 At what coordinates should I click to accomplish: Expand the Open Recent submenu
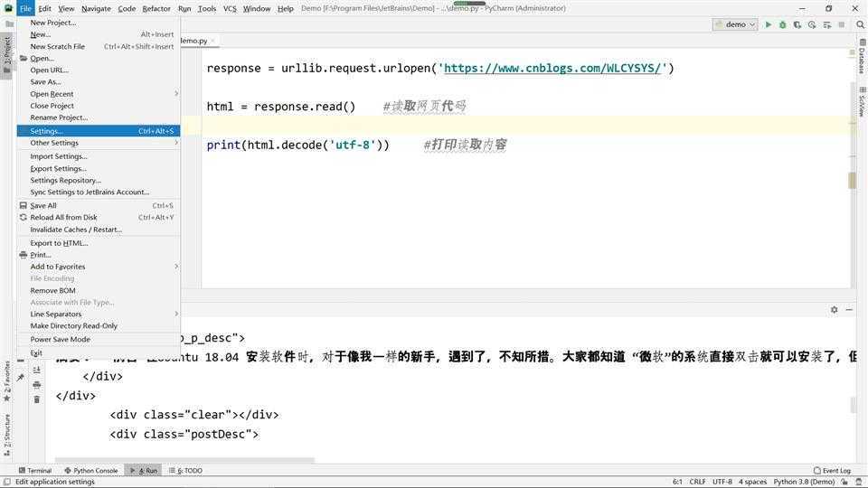99,94
